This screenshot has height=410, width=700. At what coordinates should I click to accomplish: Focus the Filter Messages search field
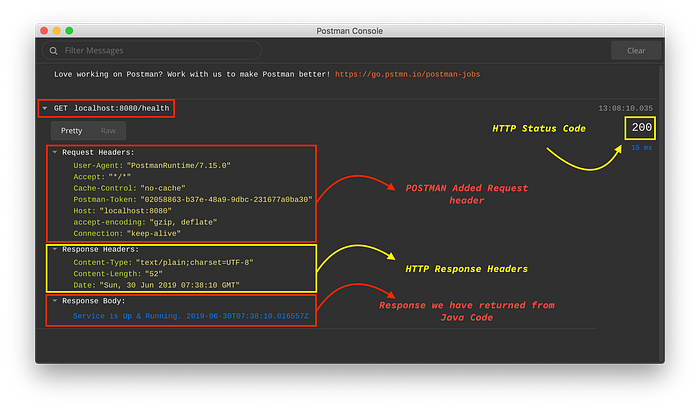pos(152,50)
